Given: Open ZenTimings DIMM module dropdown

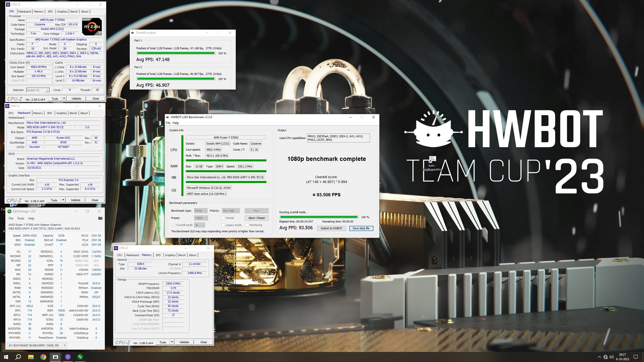Looking at the screenshot, I should 37,345.
